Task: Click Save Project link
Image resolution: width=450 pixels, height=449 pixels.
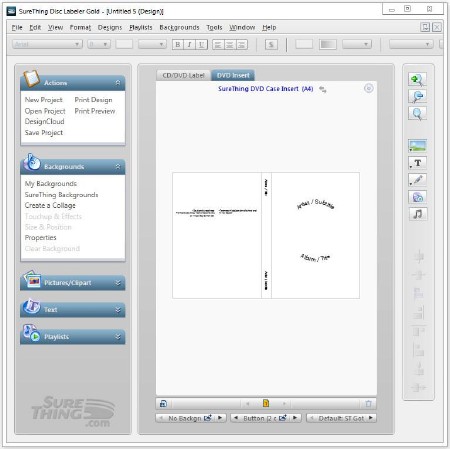Action: pyautogui.click(x=44, y=133)
